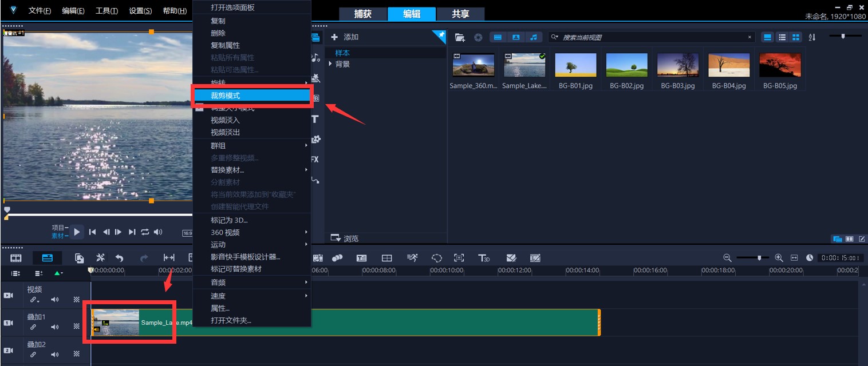The image size is (868, 366).
Task: Step back one frame in preview
Action: pos(106,232)
